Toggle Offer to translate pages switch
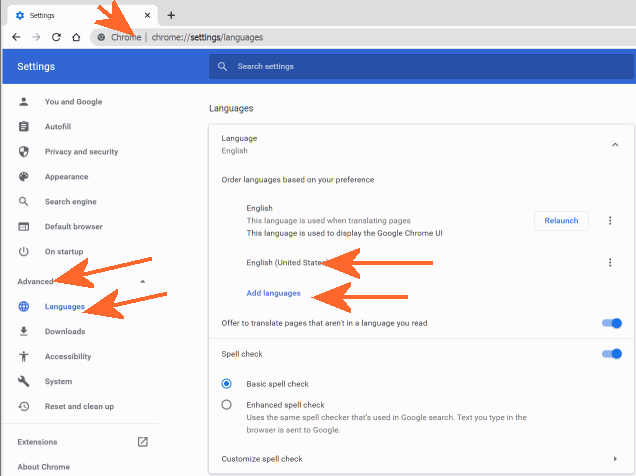636x476 pixels. click(x=612, y=323)
